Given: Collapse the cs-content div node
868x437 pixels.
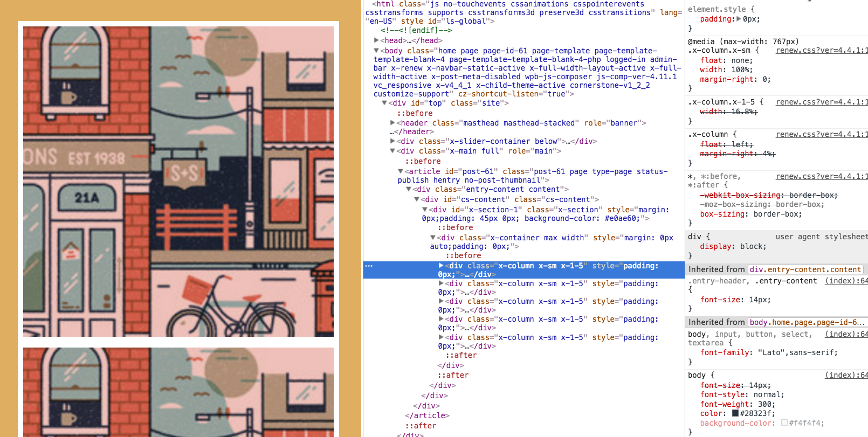Looking at the screenshot, I should 417,199.
